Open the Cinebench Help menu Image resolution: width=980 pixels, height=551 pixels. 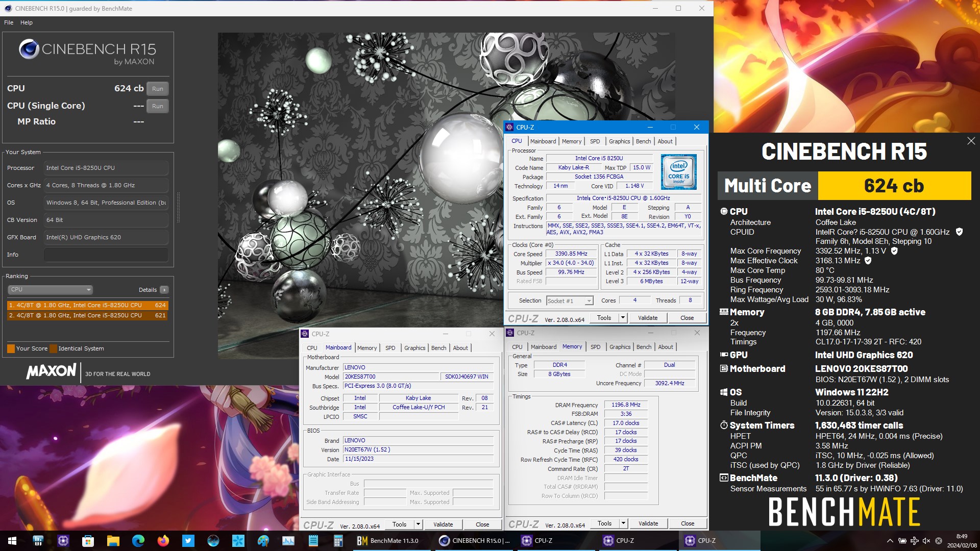[27, 22]
